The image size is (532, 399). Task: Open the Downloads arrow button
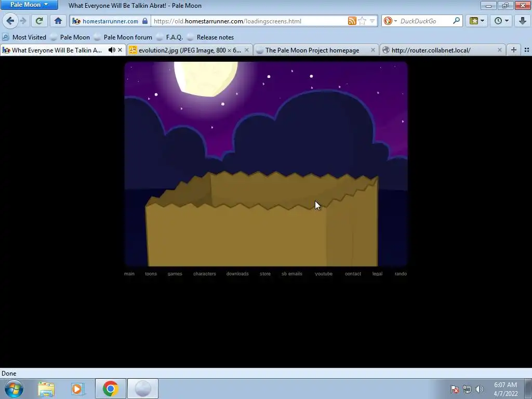(x=523, y=21)
